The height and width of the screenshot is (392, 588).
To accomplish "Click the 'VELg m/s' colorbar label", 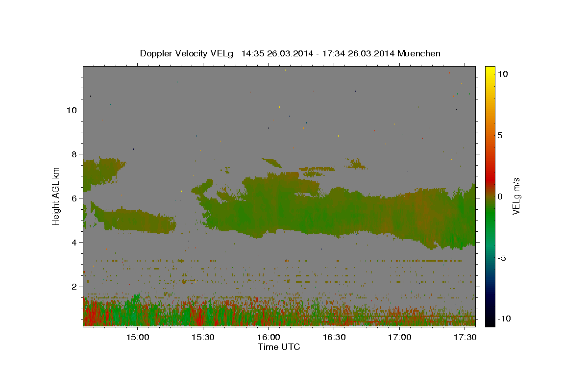I will point(516,196).
